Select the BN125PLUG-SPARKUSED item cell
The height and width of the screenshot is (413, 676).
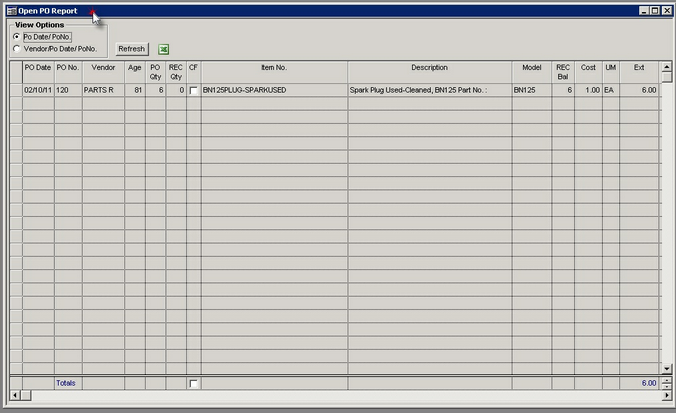click(274, 90)
